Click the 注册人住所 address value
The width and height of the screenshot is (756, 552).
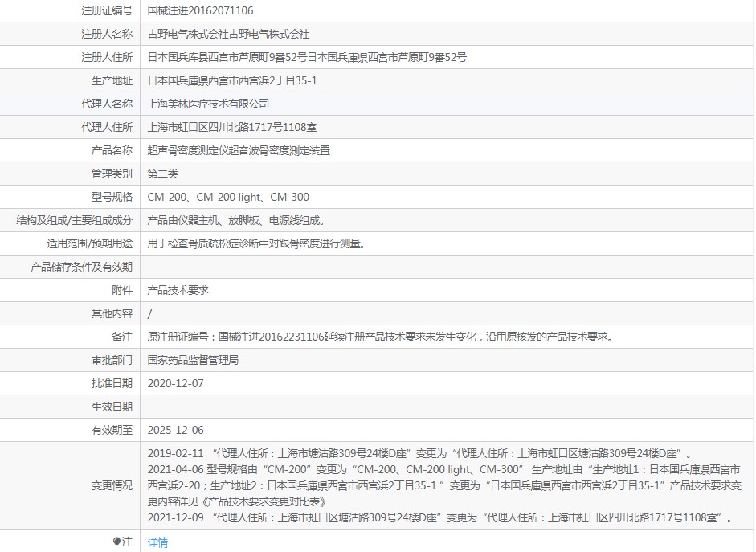307,57
